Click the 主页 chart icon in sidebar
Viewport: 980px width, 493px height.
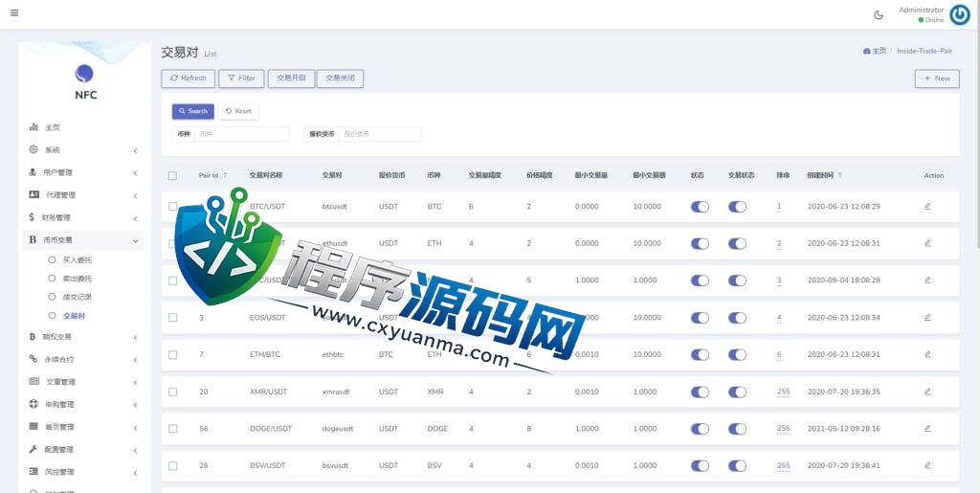(x=33, y=127)
